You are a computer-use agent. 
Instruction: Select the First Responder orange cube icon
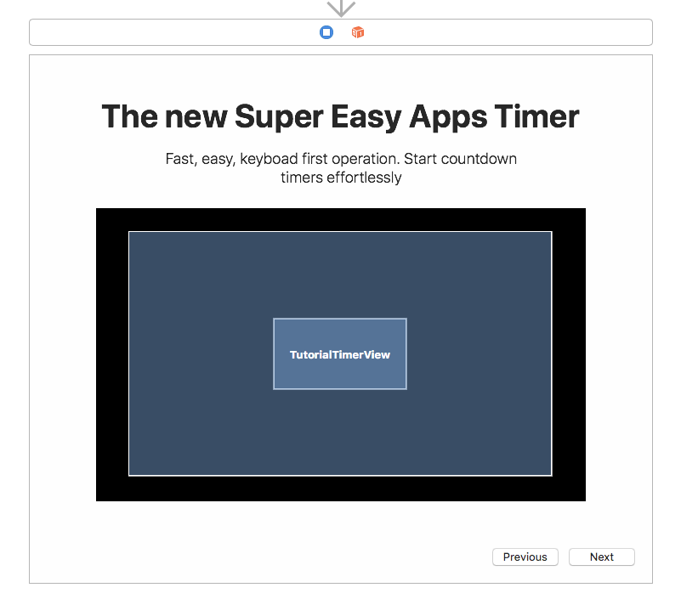pyautogui.click(x=357, y=31)
